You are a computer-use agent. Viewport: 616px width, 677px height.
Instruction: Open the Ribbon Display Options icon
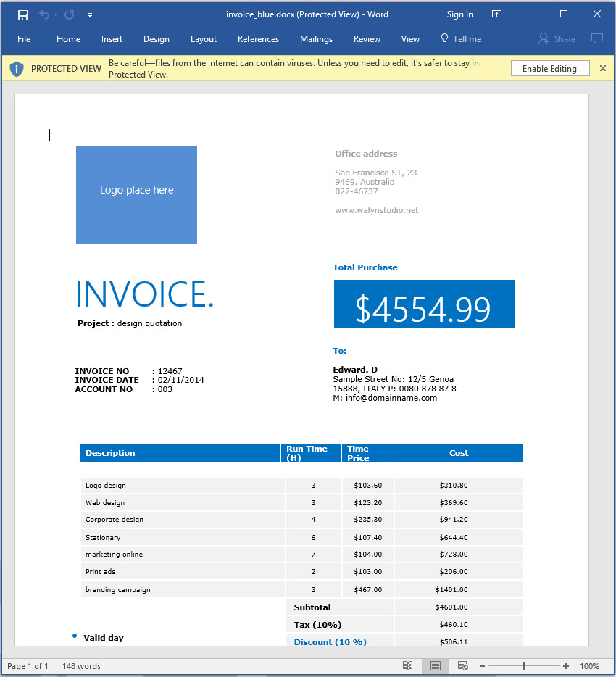497,14
